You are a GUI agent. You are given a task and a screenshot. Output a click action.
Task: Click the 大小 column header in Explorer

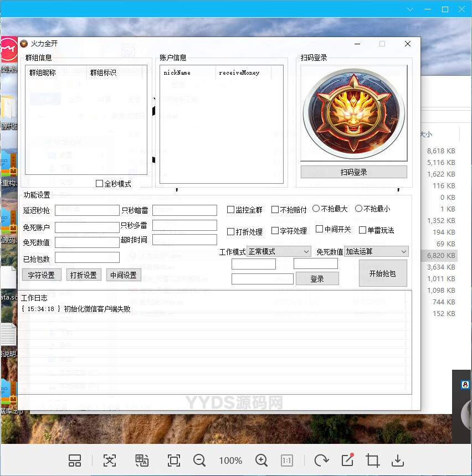pos(426,134)
